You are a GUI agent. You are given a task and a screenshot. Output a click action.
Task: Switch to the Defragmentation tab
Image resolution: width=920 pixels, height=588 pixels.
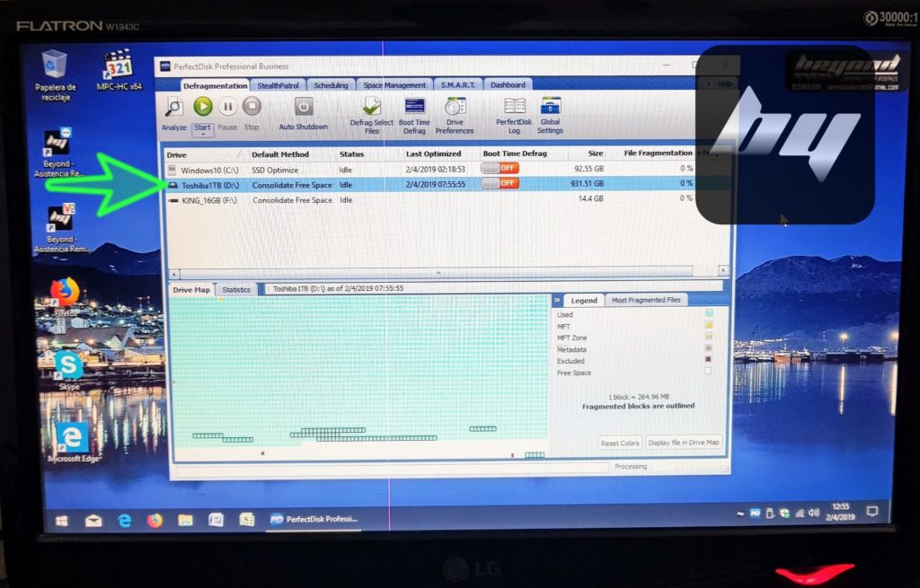click(x=215, y=85)
